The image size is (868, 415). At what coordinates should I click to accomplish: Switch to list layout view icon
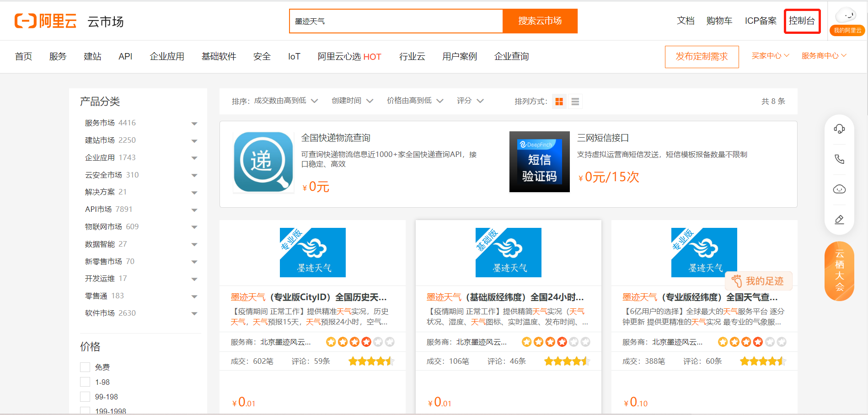click(575, 102)
